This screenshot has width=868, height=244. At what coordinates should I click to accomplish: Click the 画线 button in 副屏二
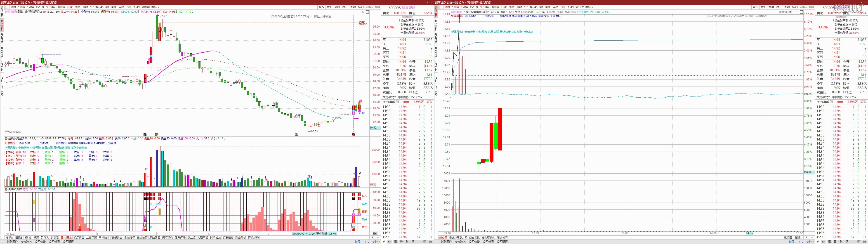353,7
